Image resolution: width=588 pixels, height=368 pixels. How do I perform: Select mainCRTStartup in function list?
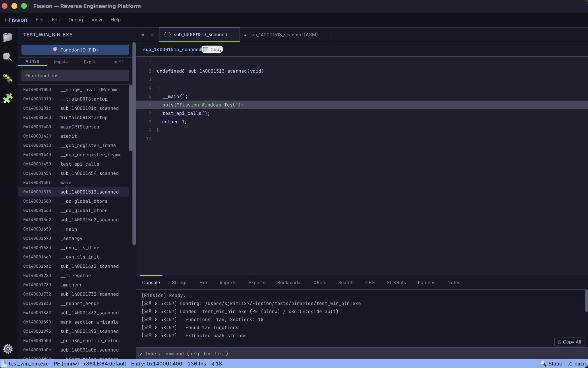point(73,127)
